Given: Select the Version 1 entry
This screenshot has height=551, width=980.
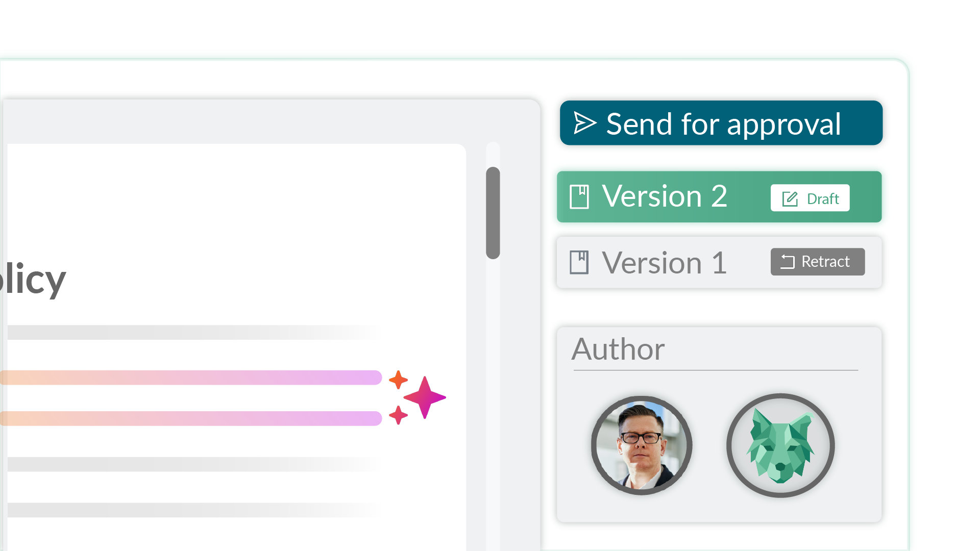Looking at the screenshot, I should coord(664,263).
